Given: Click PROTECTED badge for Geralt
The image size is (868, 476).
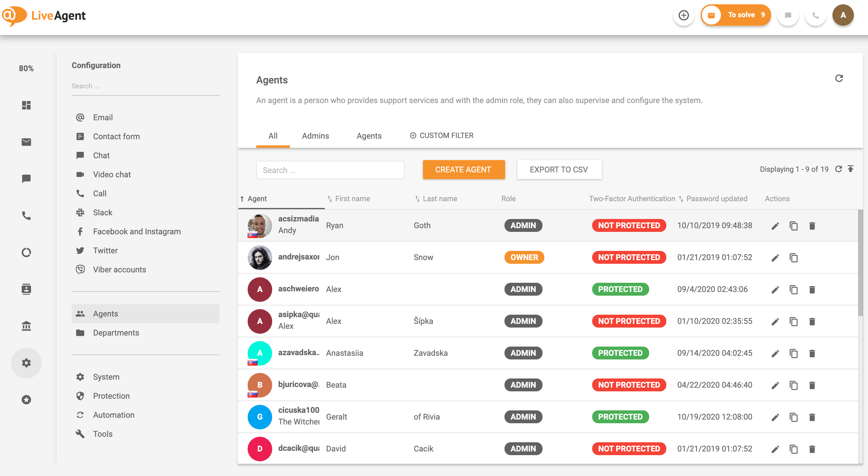Looking at the screenshot, I should pyautogui.click(x=620, y=417).
